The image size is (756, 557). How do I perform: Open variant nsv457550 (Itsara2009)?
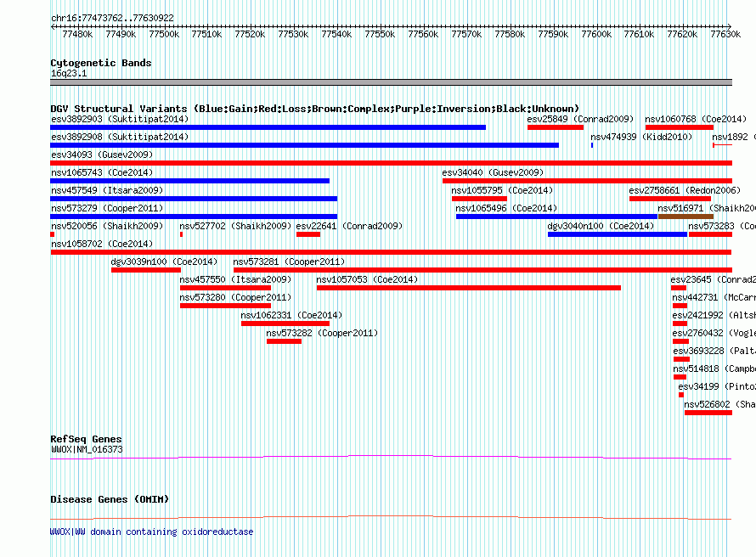(x=235, y=279)
